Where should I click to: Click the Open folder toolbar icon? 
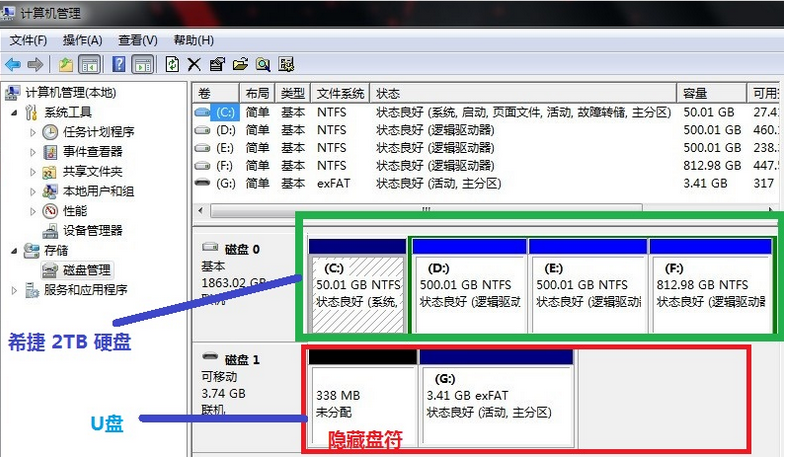tap(240, 64)
